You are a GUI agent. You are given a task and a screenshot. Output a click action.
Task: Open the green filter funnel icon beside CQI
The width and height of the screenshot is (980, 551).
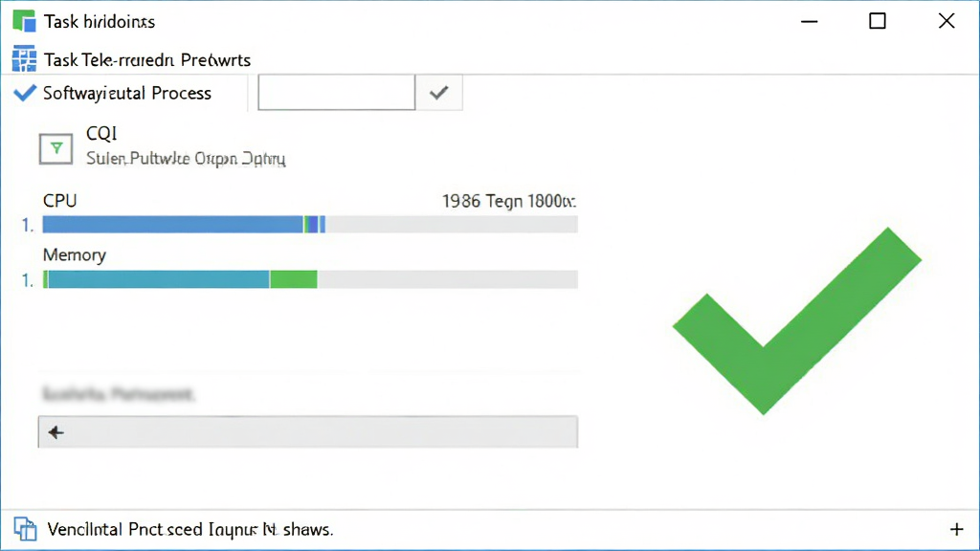click(56, 148)
